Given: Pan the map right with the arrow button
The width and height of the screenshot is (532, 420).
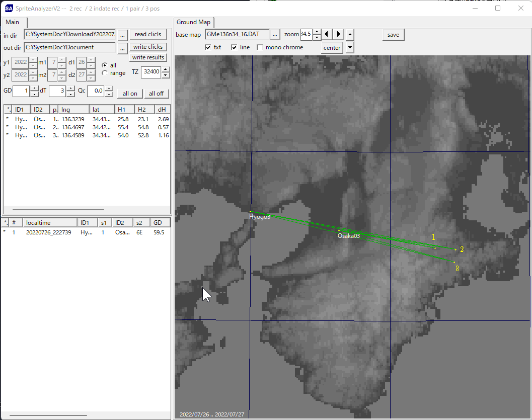Looking at the screenshot, I should 339,34.
